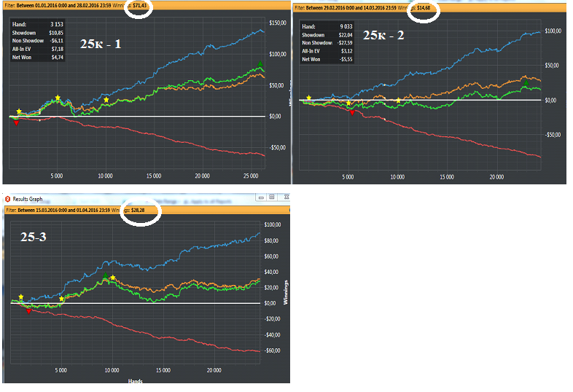
Task: Click the Net Won -$5,55 stat row
Action: [x=327, y=59]
